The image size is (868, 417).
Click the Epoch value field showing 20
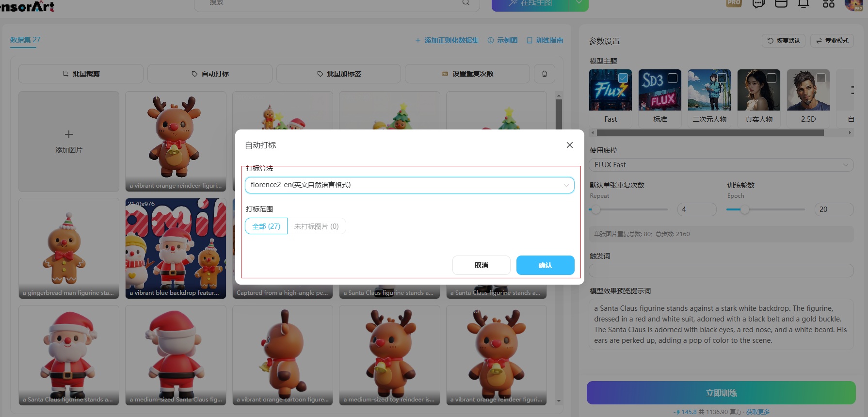tap(834, 209)
